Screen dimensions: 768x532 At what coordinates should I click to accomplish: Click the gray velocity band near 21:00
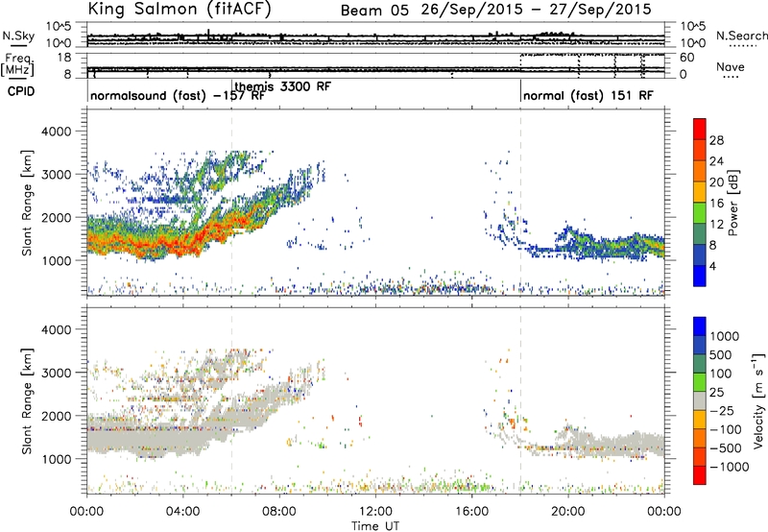[x=591, y=445]
